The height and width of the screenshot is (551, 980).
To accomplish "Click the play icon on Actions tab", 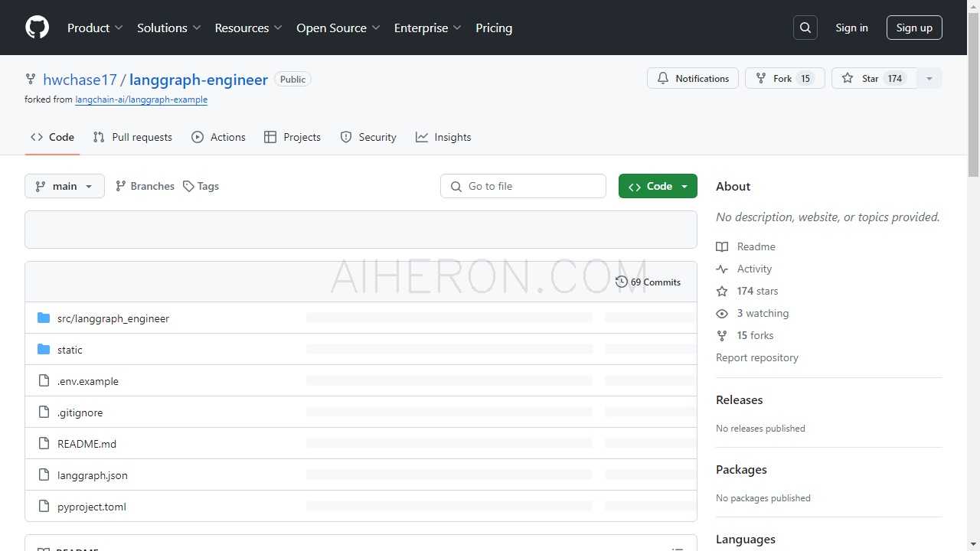I will coord(198,137).
